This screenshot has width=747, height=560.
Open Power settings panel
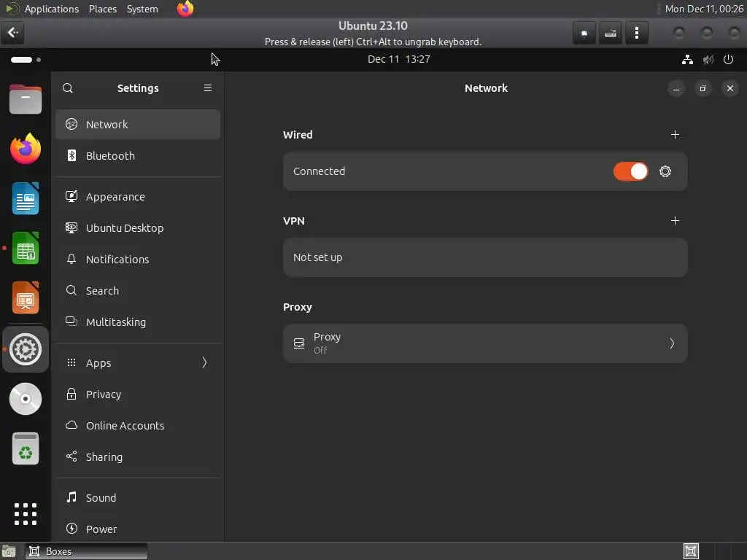(138, 529)
